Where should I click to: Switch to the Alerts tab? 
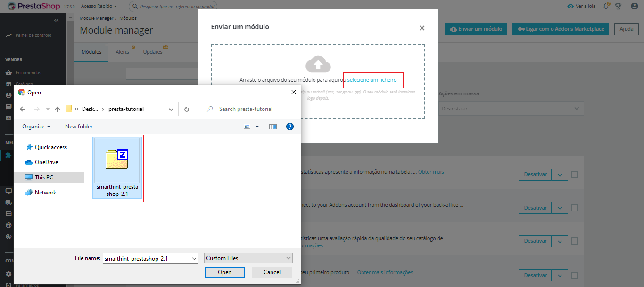[x=123, y=52]
